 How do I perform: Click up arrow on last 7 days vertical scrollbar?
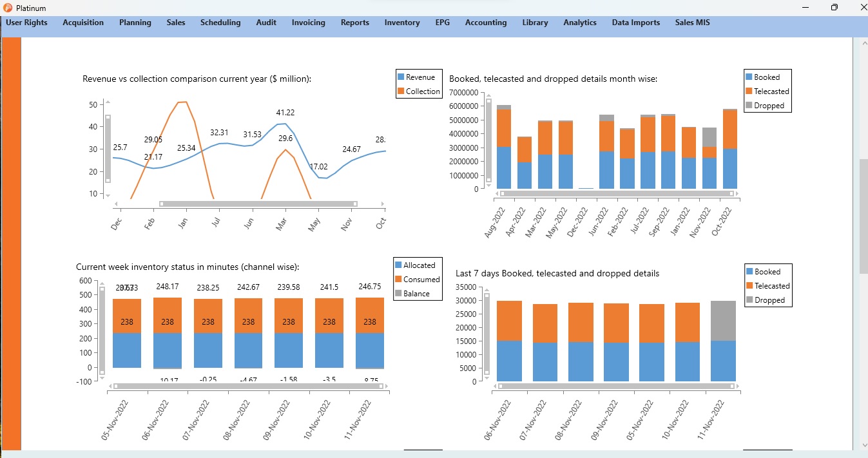click(x=487, y=290)
